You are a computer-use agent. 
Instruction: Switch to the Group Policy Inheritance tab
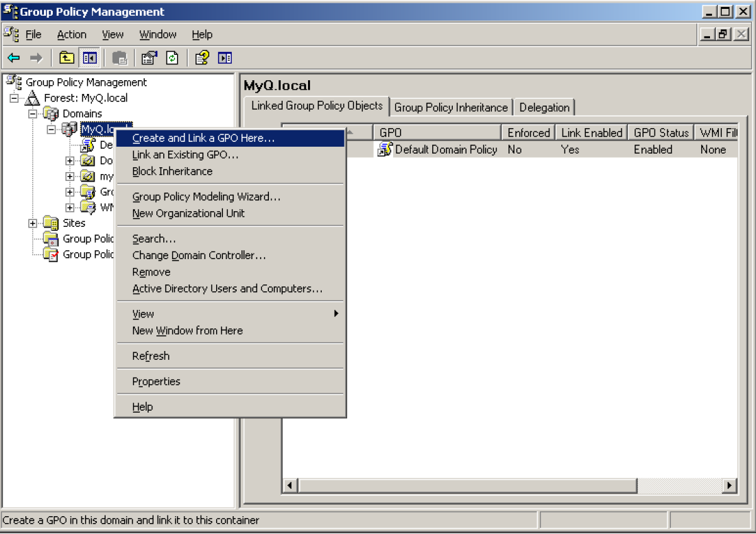451,107
